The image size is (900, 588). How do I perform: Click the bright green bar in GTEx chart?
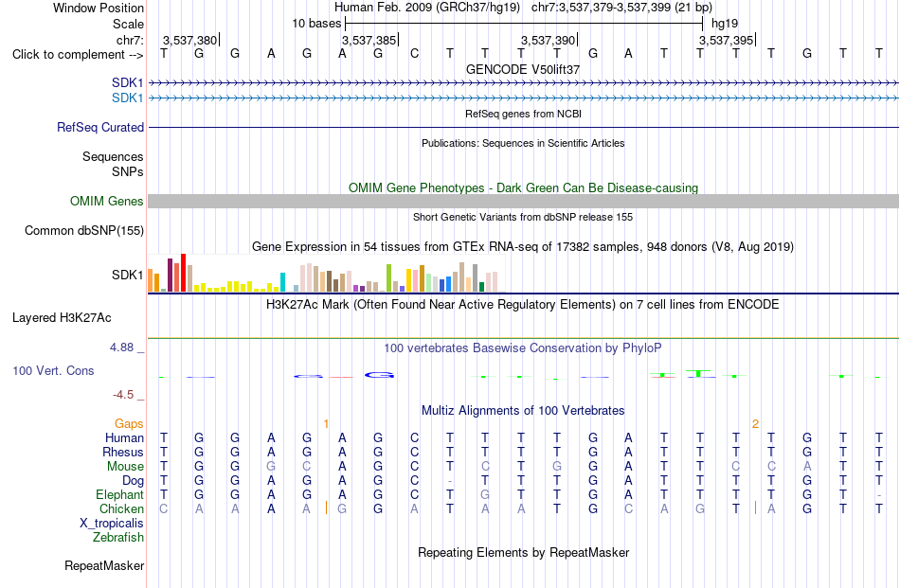(x=388, y=278)
